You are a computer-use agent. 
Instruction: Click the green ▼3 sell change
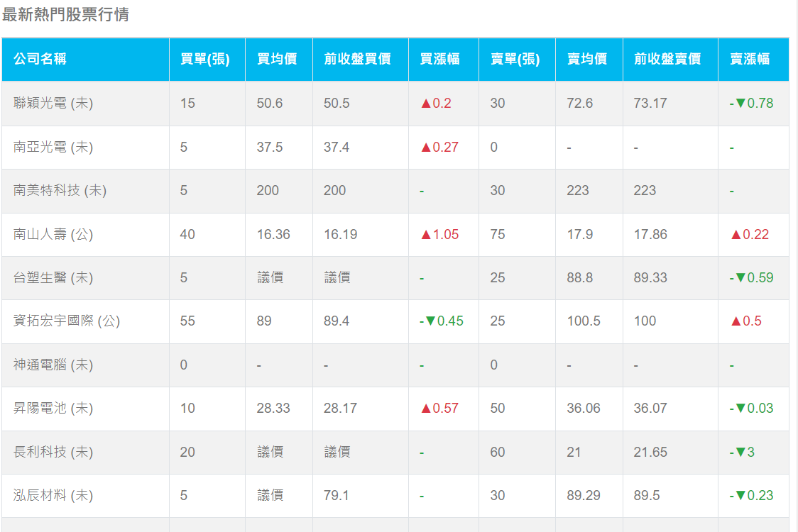(x=743, y=452)
